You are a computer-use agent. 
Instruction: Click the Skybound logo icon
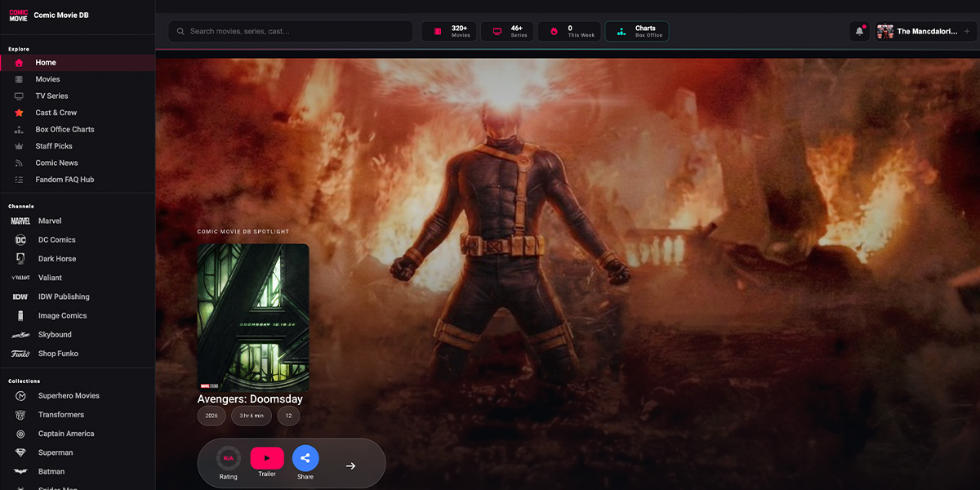(20, 335)
